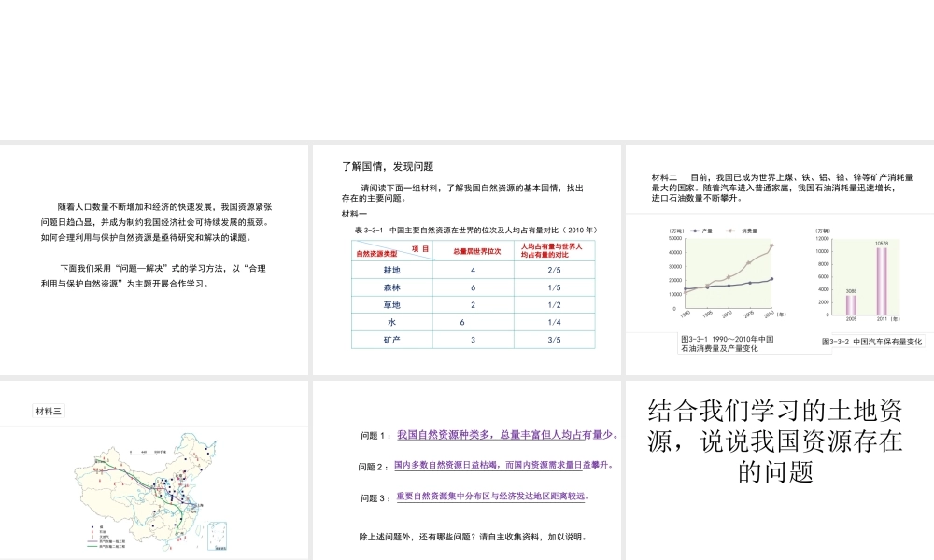934x560 pixels.
Task: Click the 材料三 label box
Action: click(x=49, y=411)
